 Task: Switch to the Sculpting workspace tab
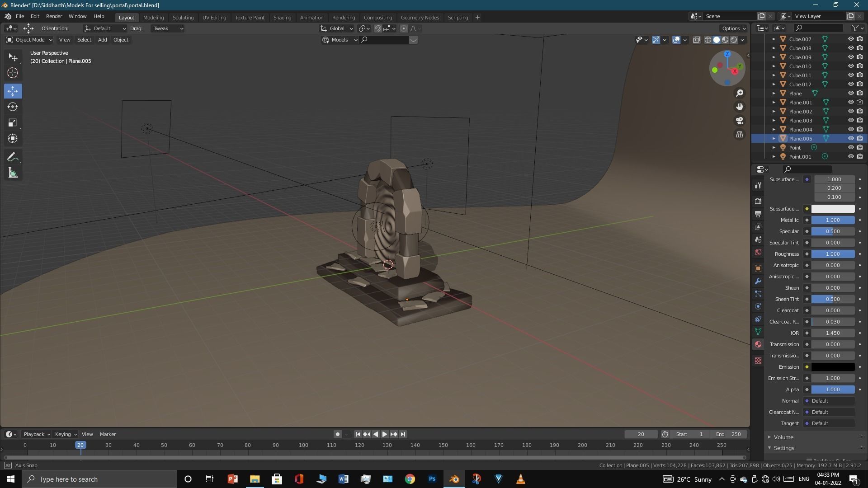tap(183, 18)
